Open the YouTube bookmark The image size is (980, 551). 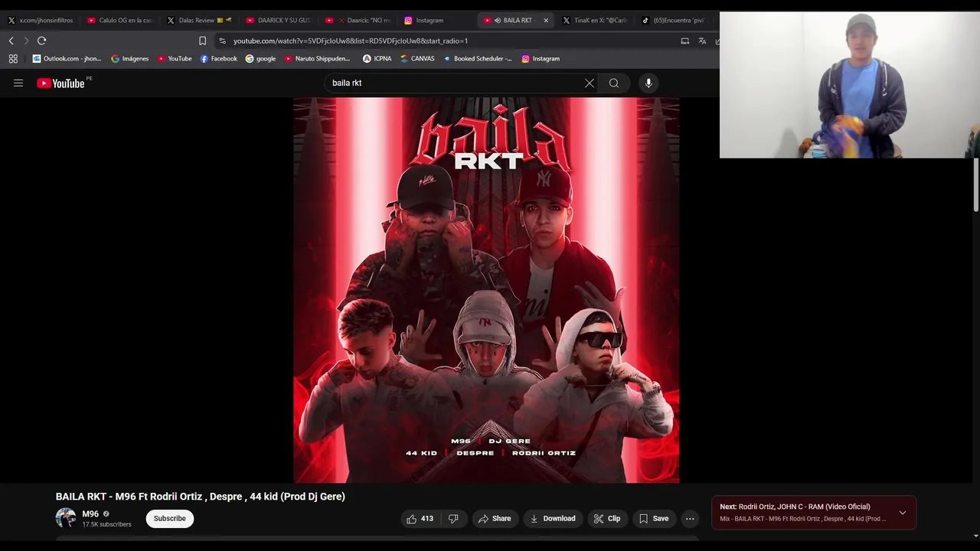pos(175,58)
